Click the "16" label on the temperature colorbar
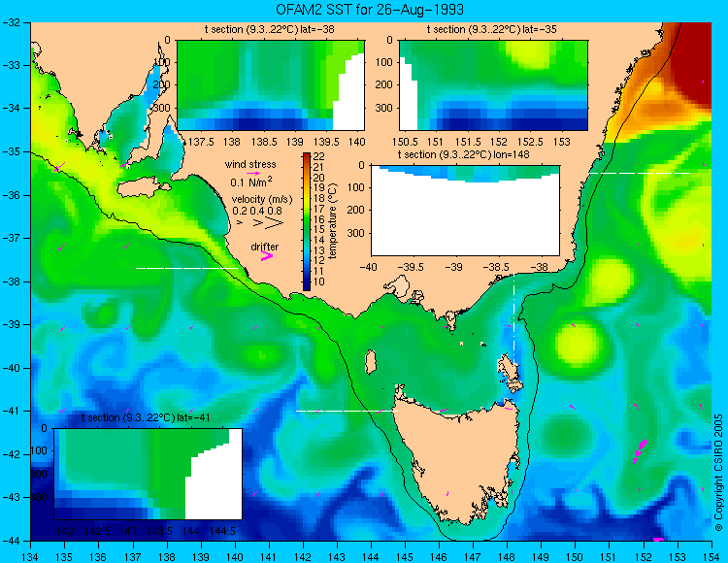Viewport: 728px width, 563px height. pos(319,219)
